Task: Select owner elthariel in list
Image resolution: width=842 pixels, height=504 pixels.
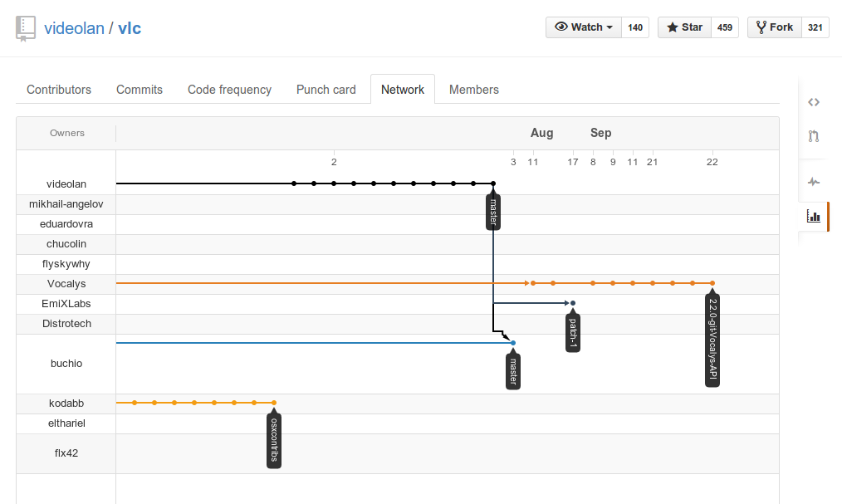Action: tap(66, 423)
